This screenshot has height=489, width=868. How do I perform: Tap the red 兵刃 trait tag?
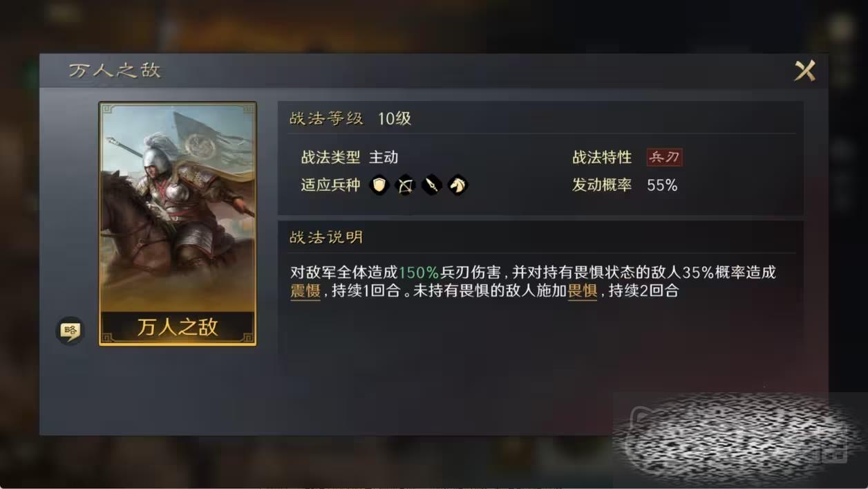coord(664,157)
